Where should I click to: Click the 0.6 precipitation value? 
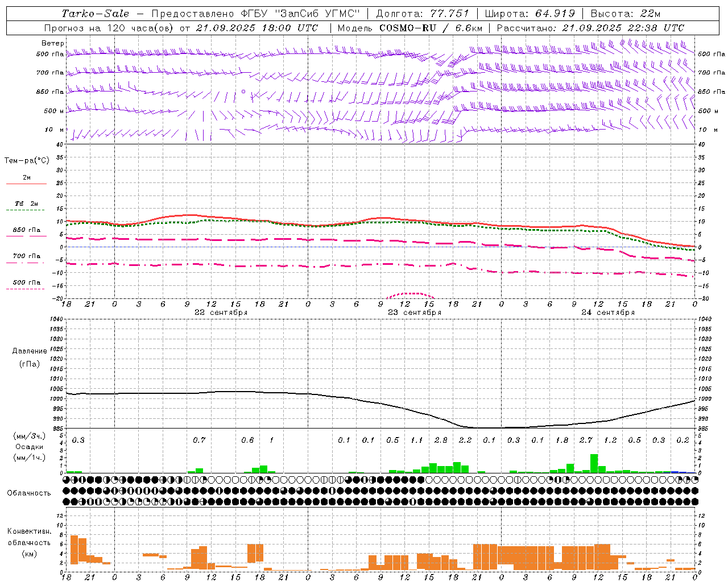pos(247,440)
